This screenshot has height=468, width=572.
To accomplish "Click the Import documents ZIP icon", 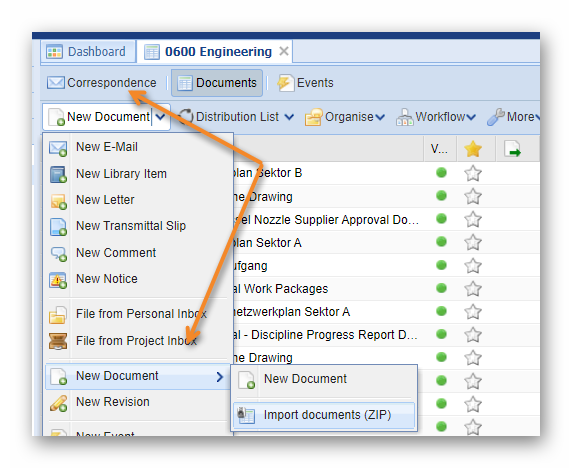I will coord(246,415).
